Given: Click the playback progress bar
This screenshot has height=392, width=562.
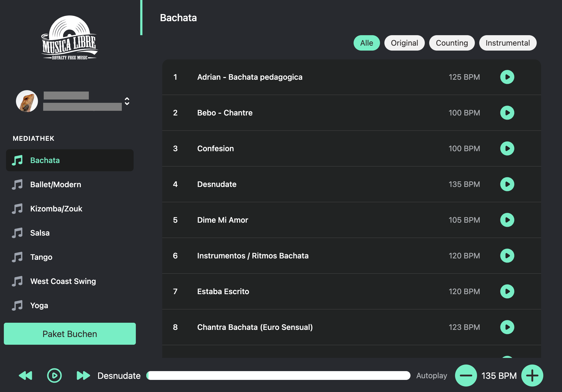Looking at the screenshot, I should tap(278, 376).
